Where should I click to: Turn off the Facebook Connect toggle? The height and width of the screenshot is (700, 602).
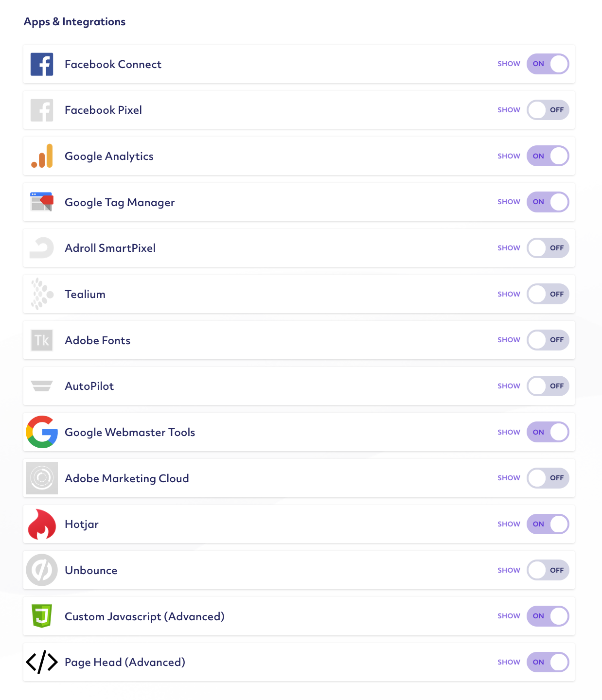pyautogui.click(x=548, y=64)
